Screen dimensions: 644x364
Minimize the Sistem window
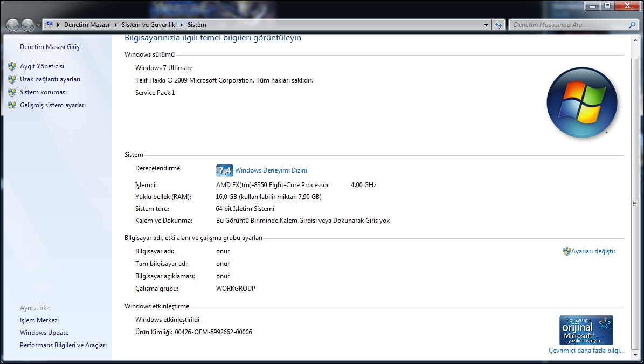[593, 6]
